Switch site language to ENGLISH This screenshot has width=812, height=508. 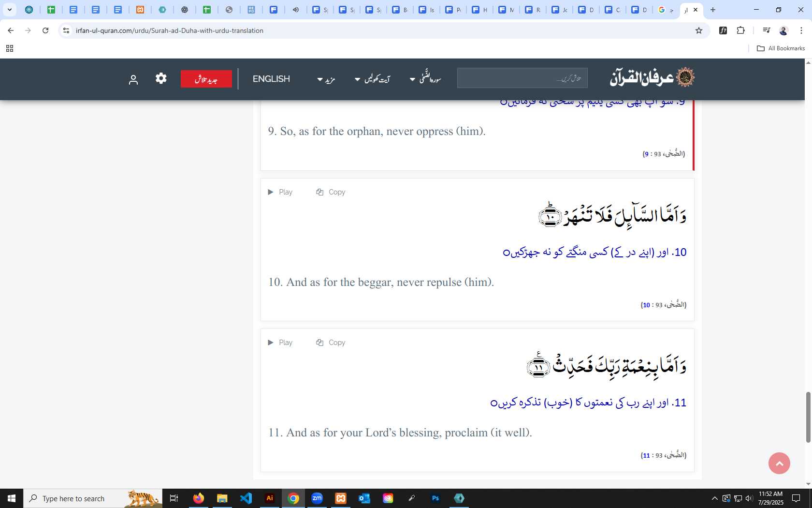(271, 79)
